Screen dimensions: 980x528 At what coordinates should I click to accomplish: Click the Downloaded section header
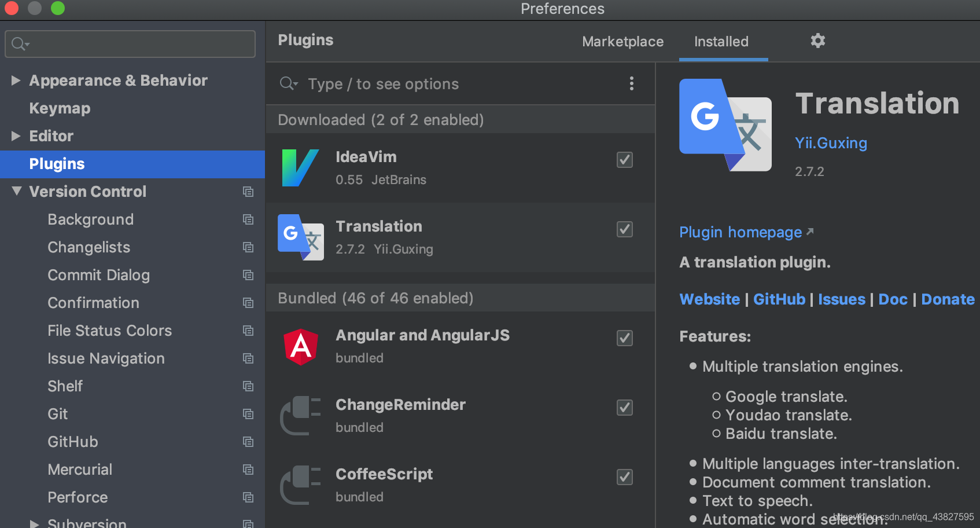click(x=460, y=120)
